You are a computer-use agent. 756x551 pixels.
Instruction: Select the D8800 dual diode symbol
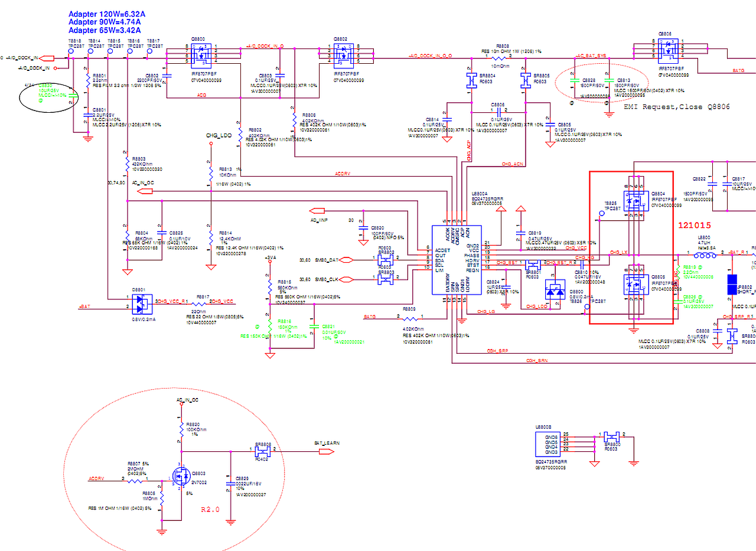pos(555,289)
